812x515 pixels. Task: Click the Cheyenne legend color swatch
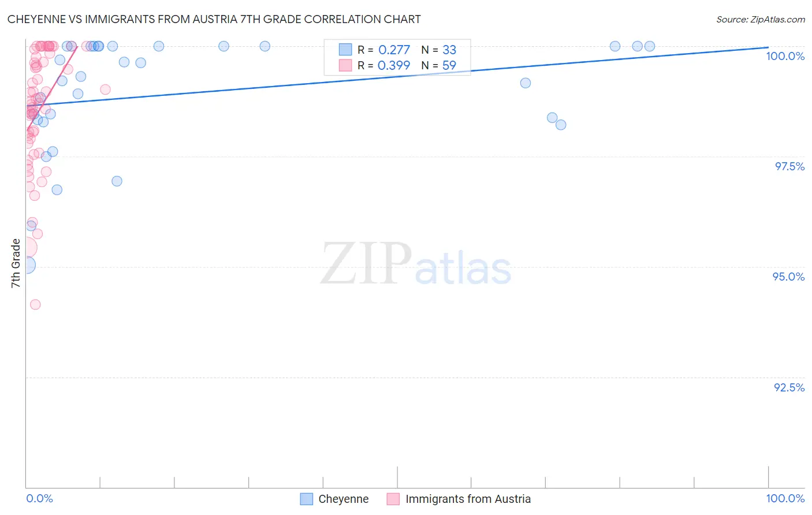click(x=307, y=499)
